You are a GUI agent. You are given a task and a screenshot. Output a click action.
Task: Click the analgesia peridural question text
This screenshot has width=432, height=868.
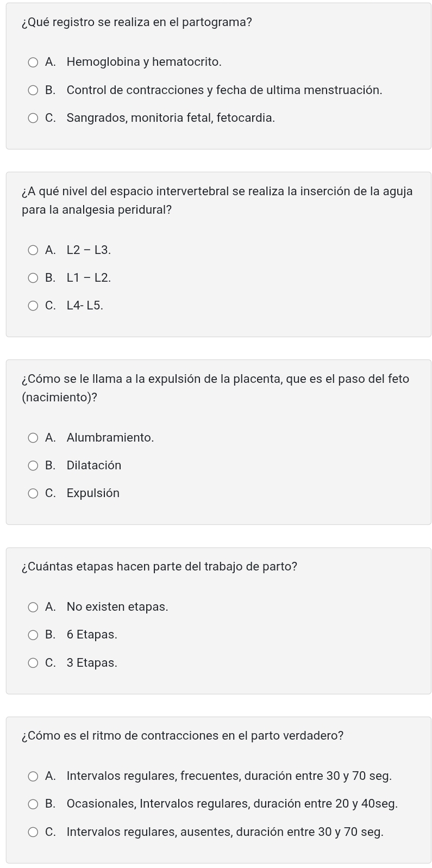point(217,200)
